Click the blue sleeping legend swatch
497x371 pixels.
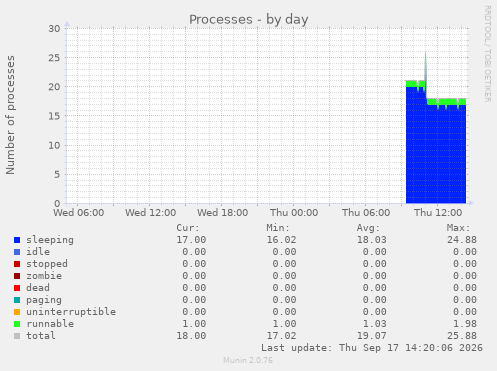[17, 240]
